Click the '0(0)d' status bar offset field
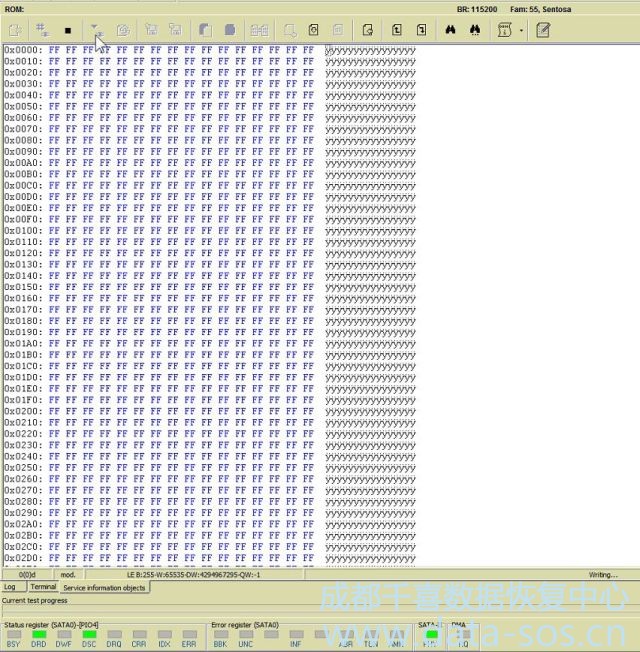Image resolution: width=640 pixels, height=652 pixels. [x=27, y=575]
